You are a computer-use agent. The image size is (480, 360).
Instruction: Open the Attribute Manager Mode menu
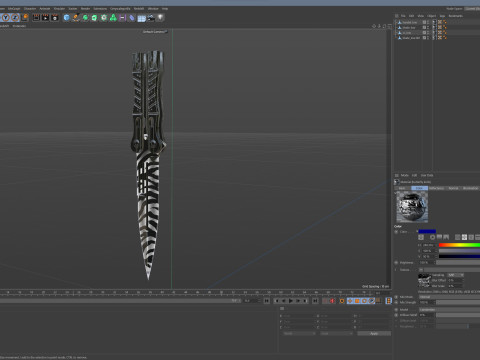click(405, 175)
